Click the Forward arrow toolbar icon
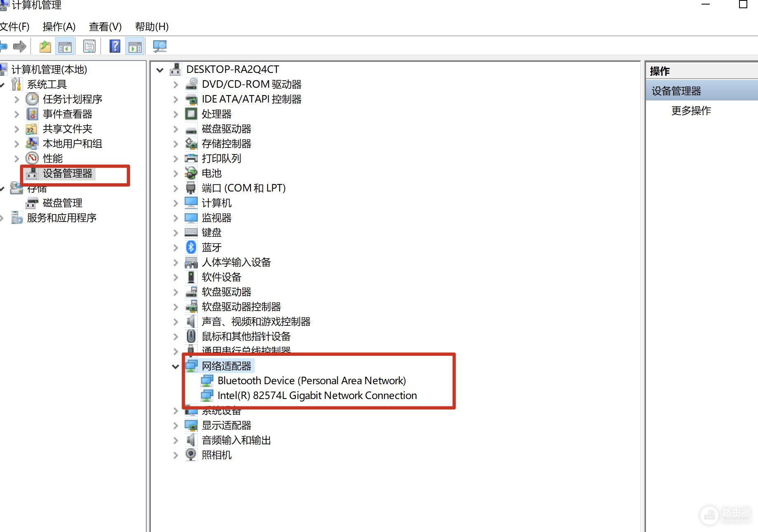This screenshot has height=532, width=758. 19,47
